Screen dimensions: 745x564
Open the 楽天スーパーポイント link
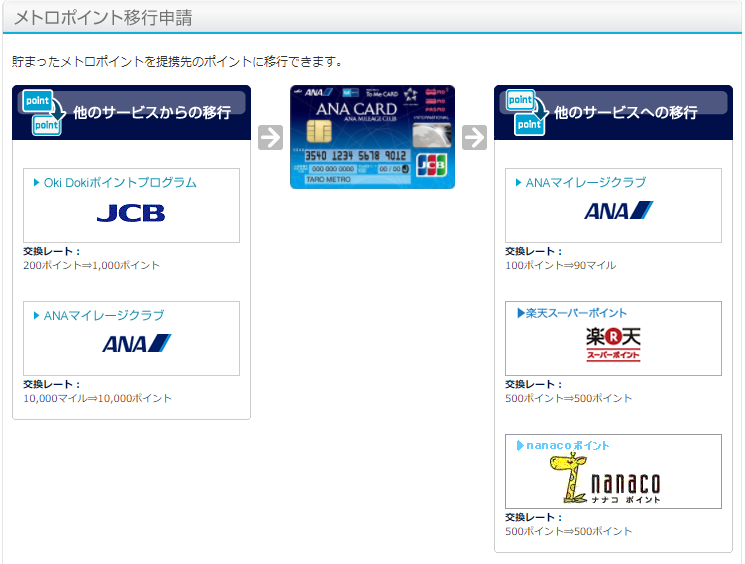point(576,313)
